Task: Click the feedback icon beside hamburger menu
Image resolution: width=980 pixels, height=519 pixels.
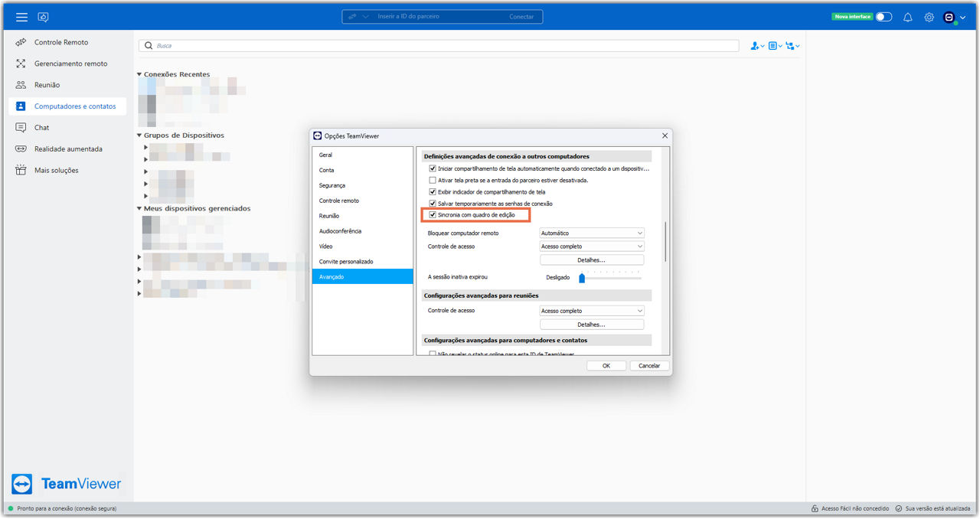Action: 44,17
